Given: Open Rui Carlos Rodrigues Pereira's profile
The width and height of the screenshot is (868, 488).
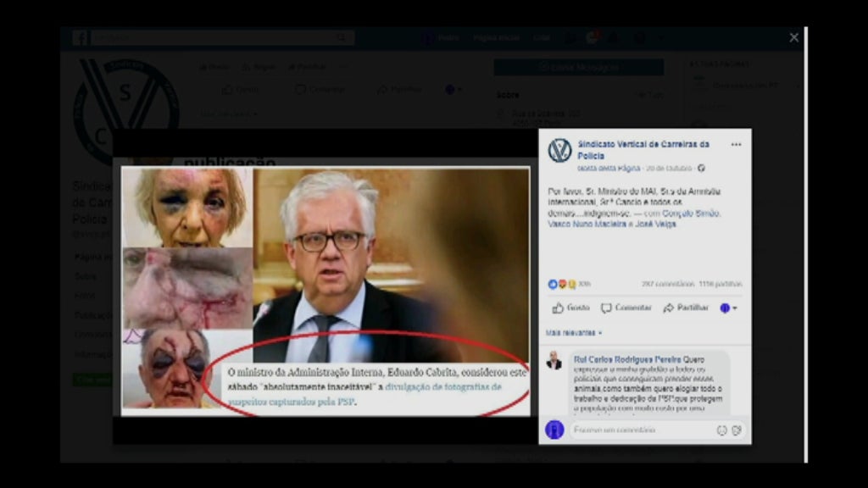Looking at the screenshot, I should (x=626, y=358).
